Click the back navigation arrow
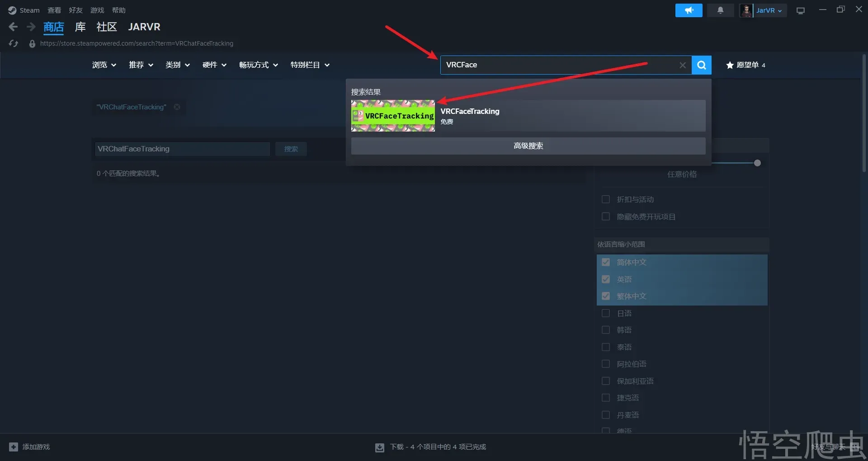The width and height of the screenshot is (868, 461). click(13, 27)
